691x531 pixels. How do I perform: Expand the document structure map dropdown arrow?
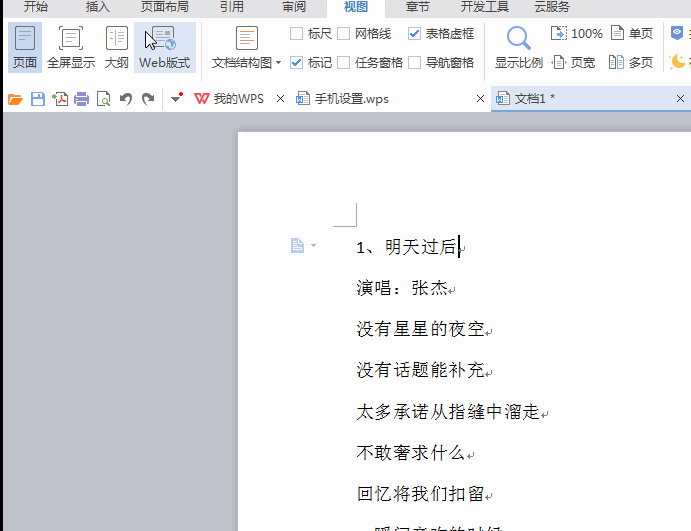279,63
